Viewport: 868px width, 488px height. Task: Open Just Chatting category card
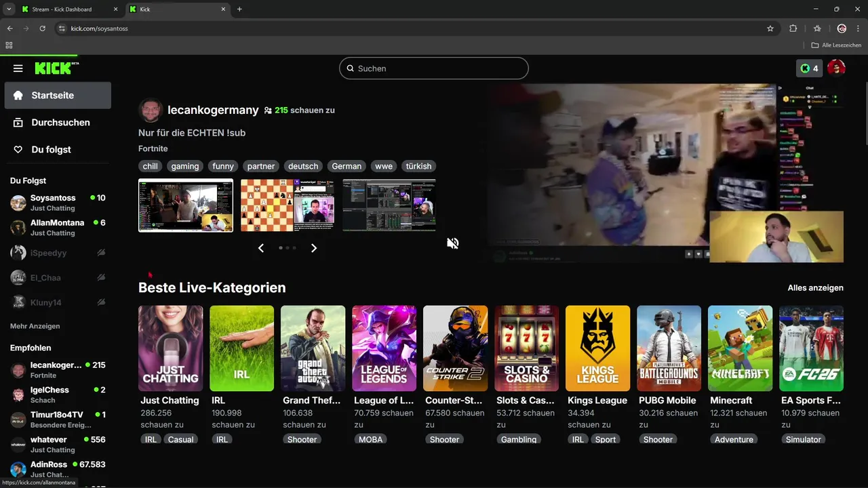tap(170, 348)
